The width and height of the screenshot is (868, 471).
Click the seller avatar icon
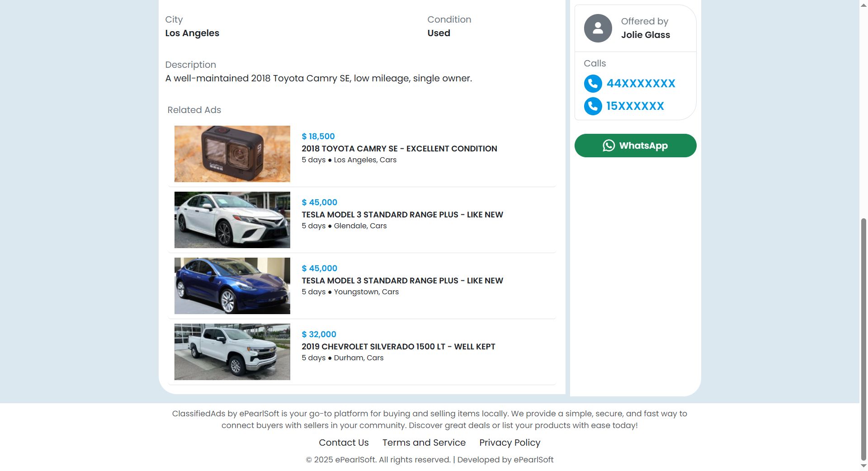click(598, 28)
